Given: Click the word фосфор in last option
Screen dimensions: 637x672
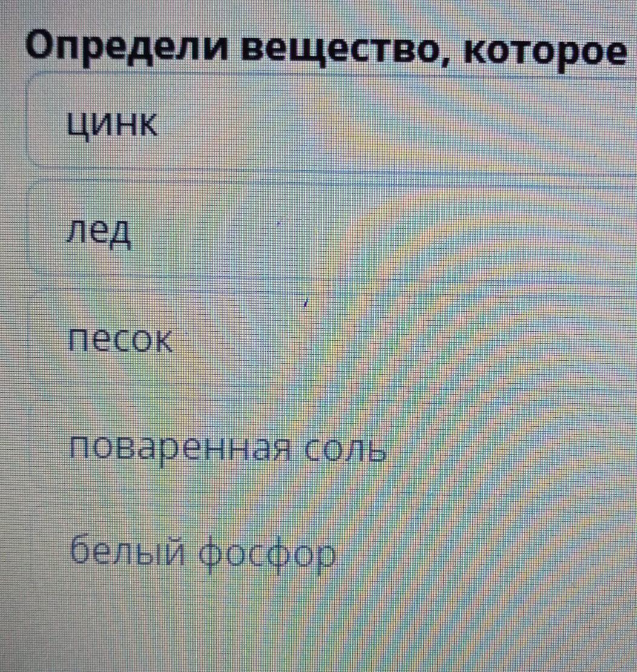Looking at the screenshot, I should click(x=266, y=555).
